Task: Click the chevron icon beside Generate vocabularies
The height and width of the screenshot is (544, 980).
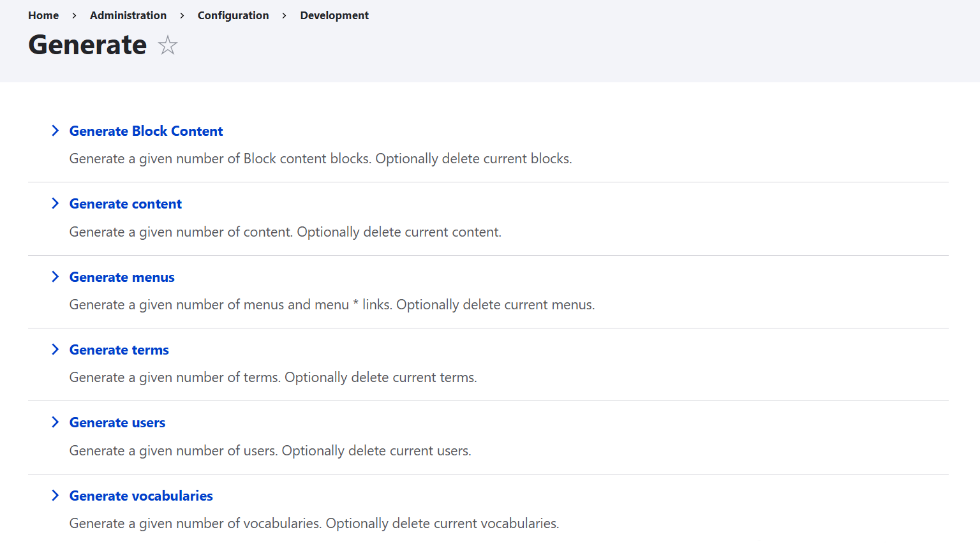Action: click(56, 496)
